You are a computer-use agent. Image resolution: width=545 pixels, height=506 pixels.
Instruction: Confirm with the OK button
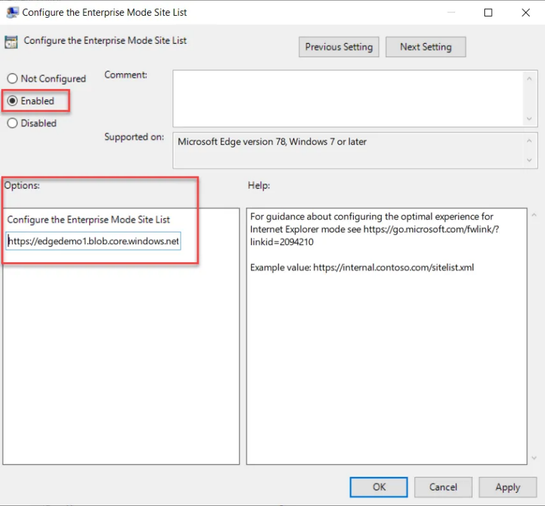coord(379,487)
